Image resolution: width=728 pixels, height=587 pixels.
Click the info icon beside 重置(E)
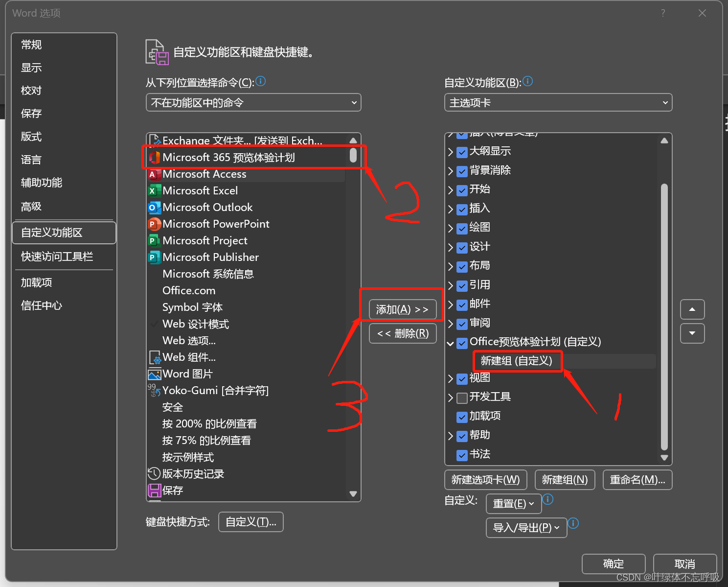pos(548,499)
